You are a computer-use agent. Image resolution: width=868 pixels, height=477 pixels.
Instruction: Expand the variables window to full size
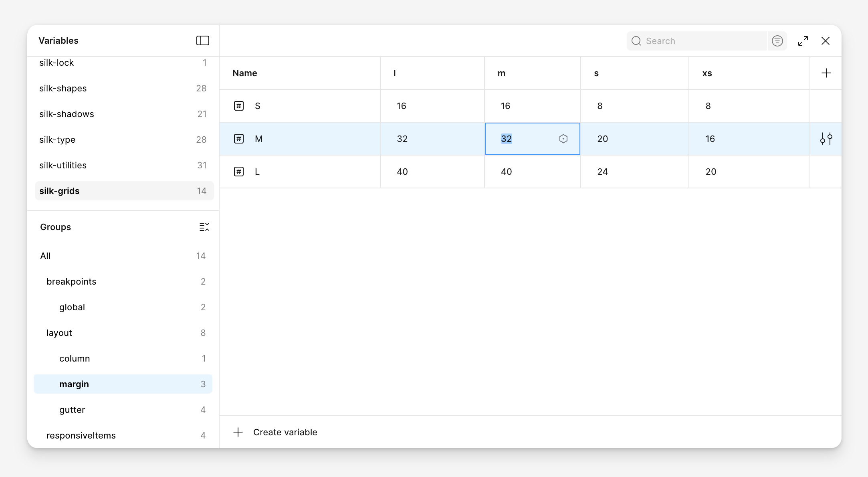click(x=803, y=41)
